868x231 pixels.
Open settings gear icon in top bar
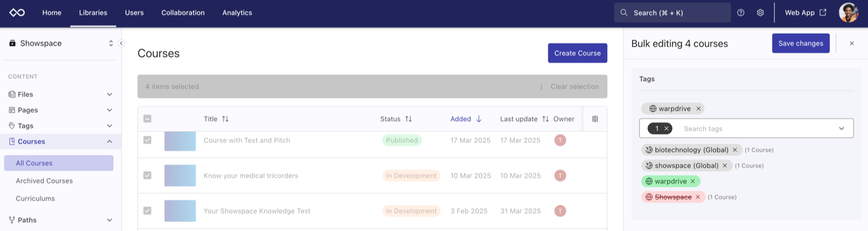point(760,12)
